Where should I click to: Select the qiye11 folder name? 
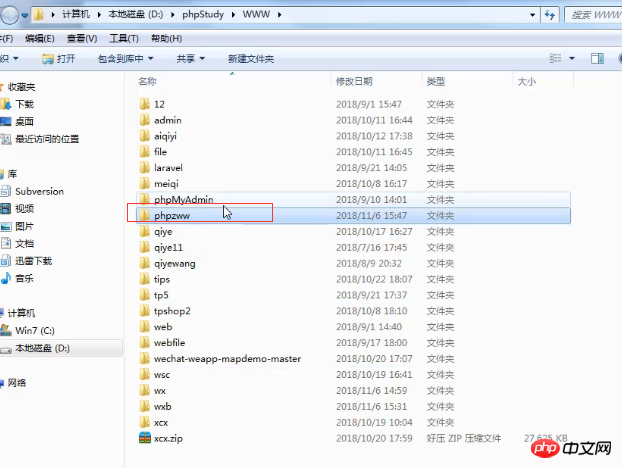point(168,247)
